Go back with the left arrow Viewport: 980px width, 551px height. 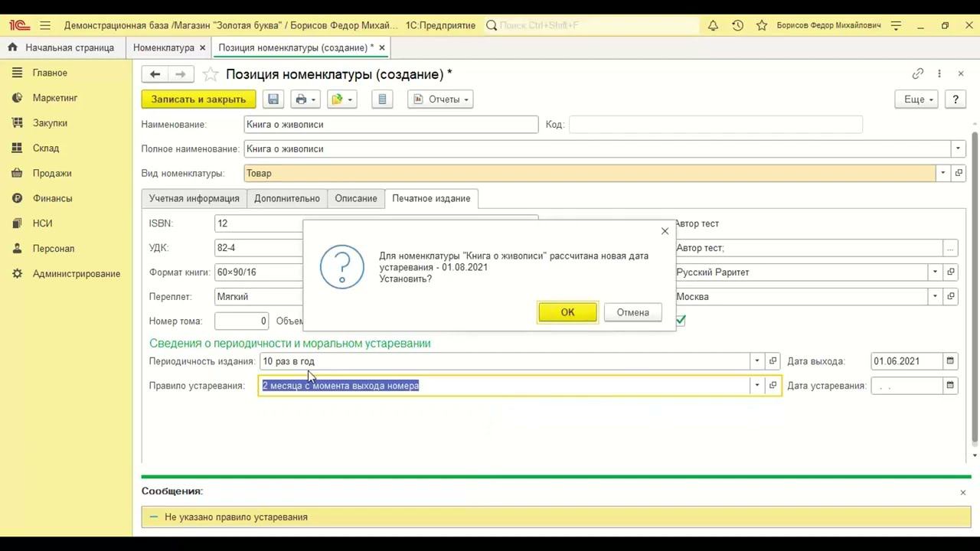[x=155, y=74]
